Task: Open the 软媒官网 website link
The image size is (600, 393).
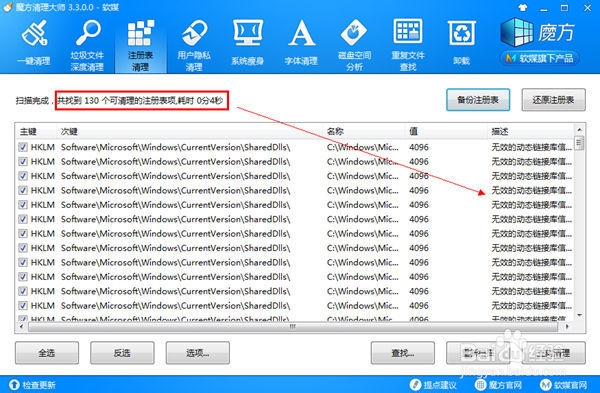Action: (x=564, y=385)
